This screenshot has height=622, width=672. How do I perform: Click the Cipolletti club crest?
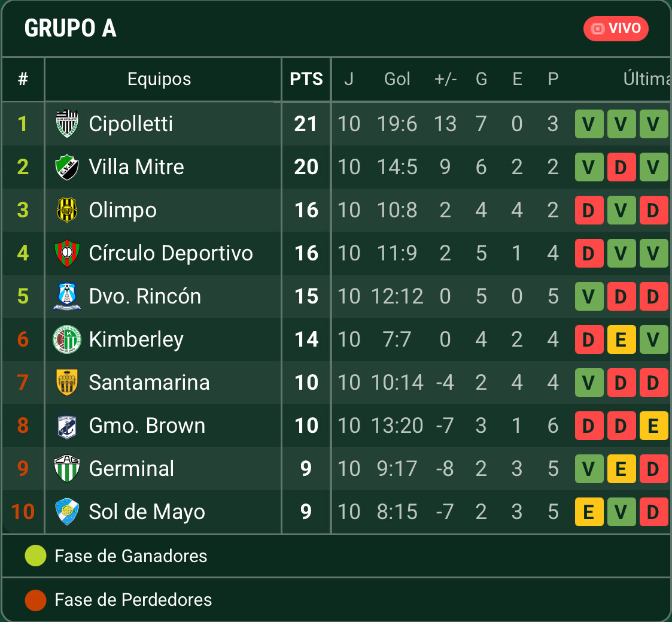pyautogui.click(x=67, y=123)
